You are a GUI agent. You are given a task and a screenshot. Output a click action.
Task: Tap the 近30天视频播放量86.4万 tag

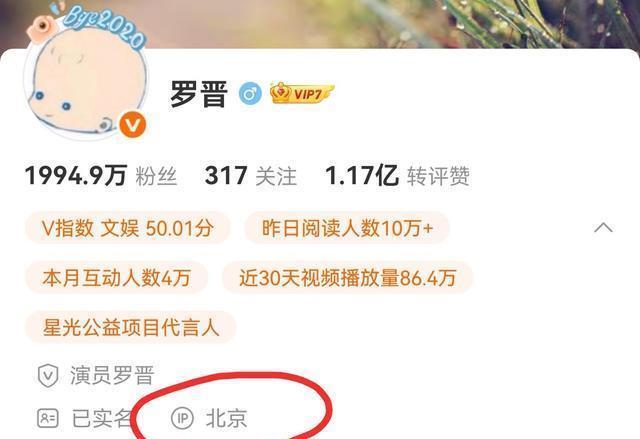347,278
